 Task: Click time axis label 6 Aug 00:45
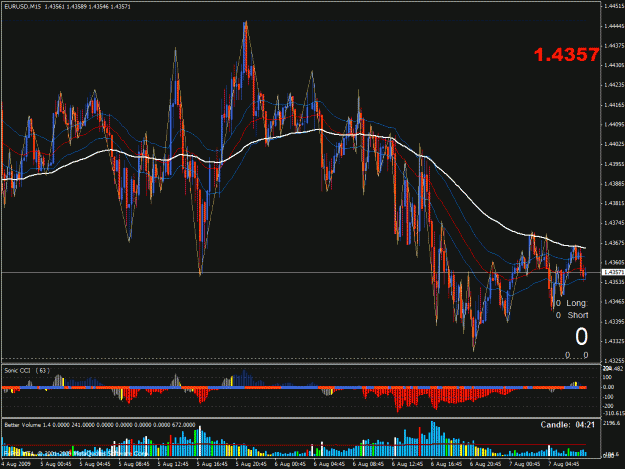click(290, 464)
